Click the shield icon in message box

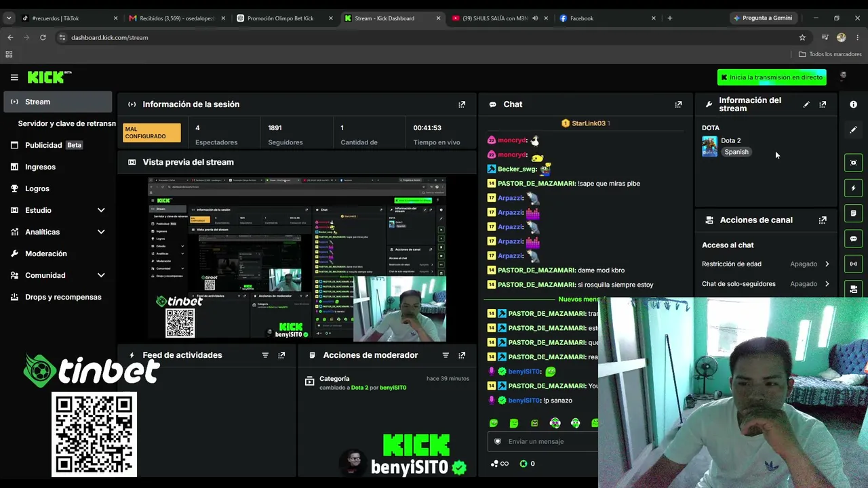click(498, 441)
